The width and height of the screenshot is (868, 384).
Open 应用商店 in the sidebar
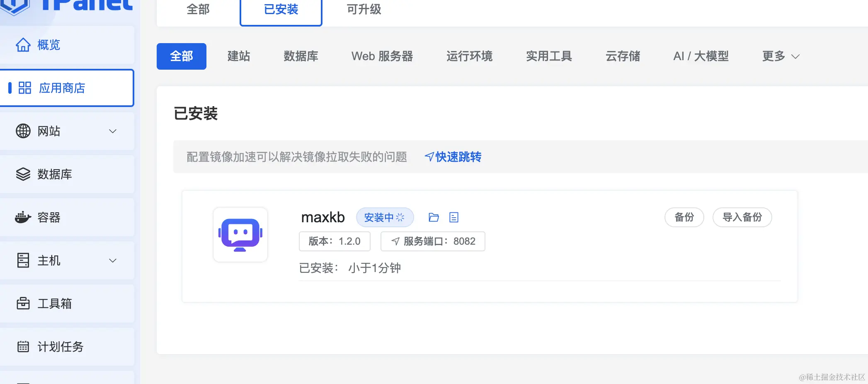point(67,88)
